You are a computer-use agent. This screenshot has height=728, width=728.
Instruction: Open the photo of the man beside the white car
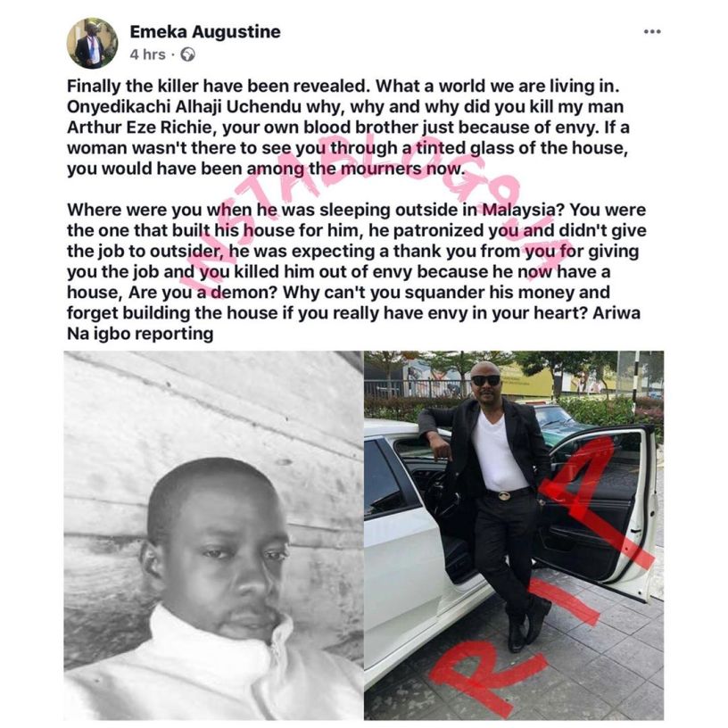514,535
